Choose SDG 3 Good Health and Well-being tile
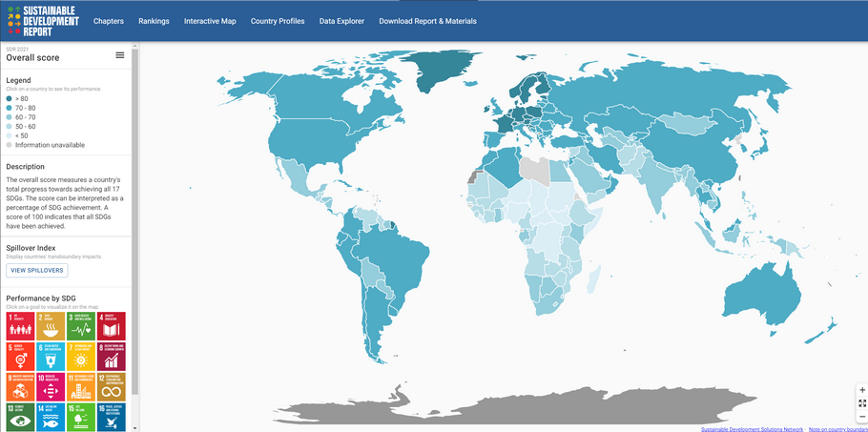Image resolution: width=868 pixels, height=432 pixels. pyautogui.click(x=81, y=325)
